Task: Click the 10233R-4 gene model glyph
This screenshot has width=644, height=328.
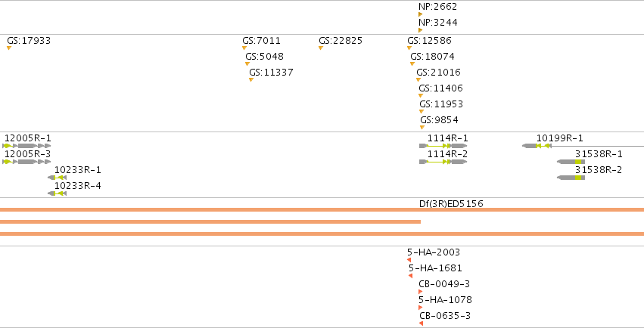Action: (57, 193)
